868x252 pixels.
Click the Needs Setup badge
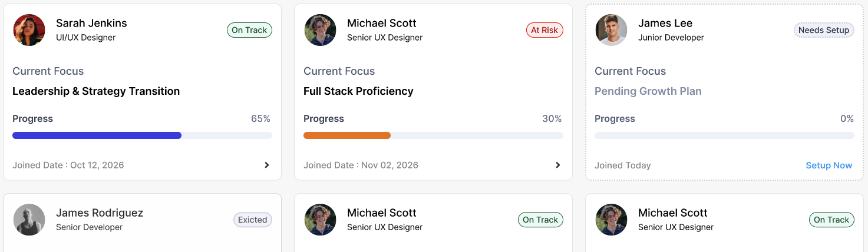coord(824,30)
